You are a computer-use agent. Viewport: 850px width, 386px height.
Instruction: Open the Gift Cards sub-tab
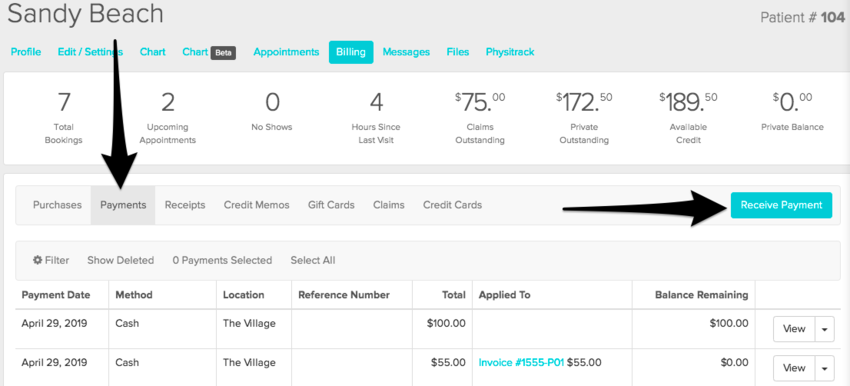pos(331,205)
